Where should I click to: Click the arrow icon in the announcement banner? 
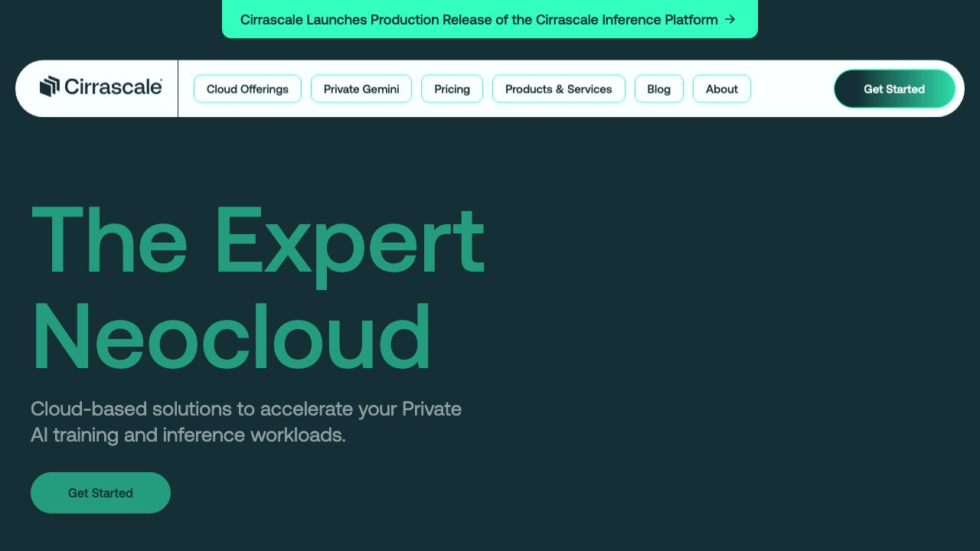(730, 19)
